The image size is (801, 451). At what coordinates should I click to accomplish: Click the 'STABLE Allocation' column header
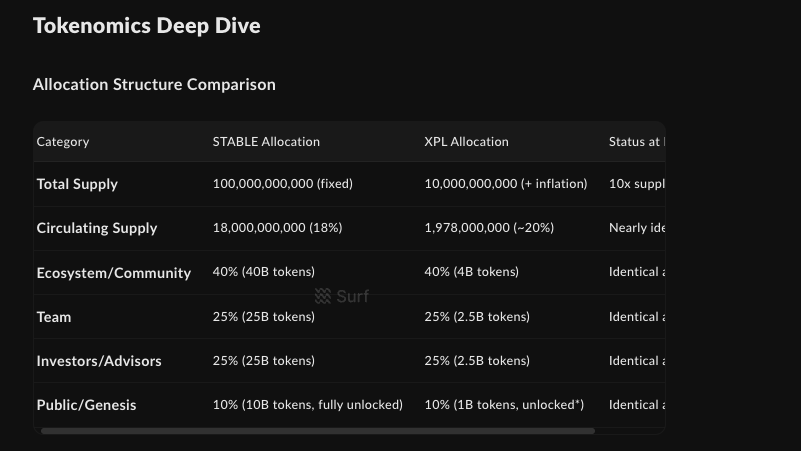click(x=266, y=141)
